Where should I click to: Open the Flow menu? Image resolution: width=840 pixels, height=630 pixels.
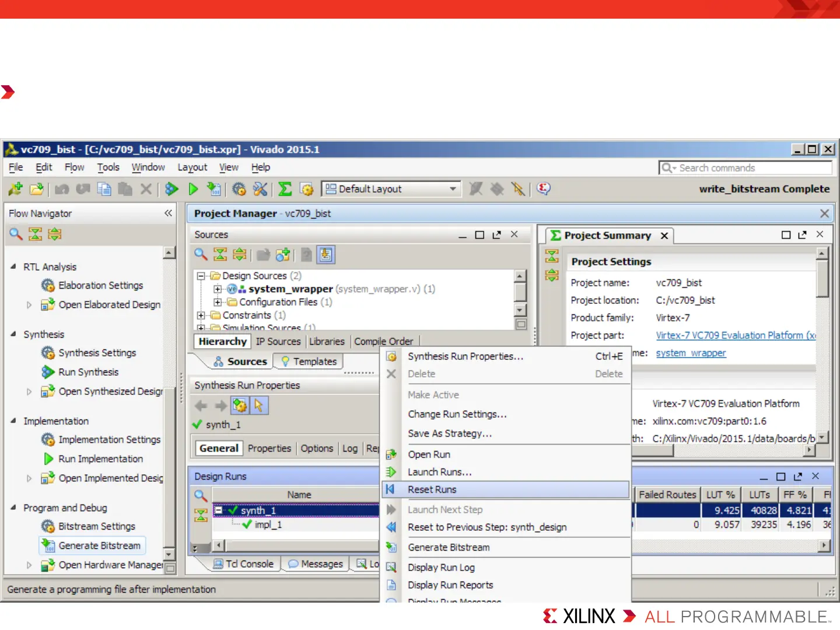point(75,167)
